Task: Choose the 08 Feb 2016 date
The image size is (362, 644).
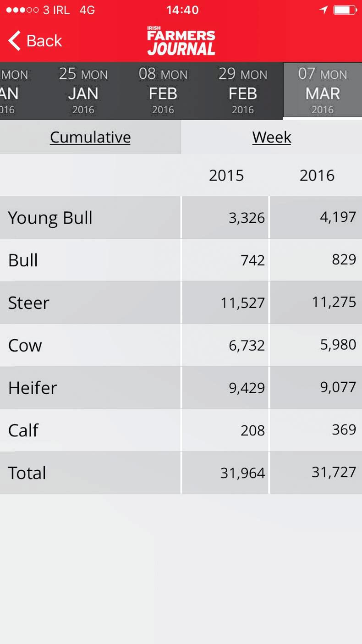Action: [x=163, y=91]
